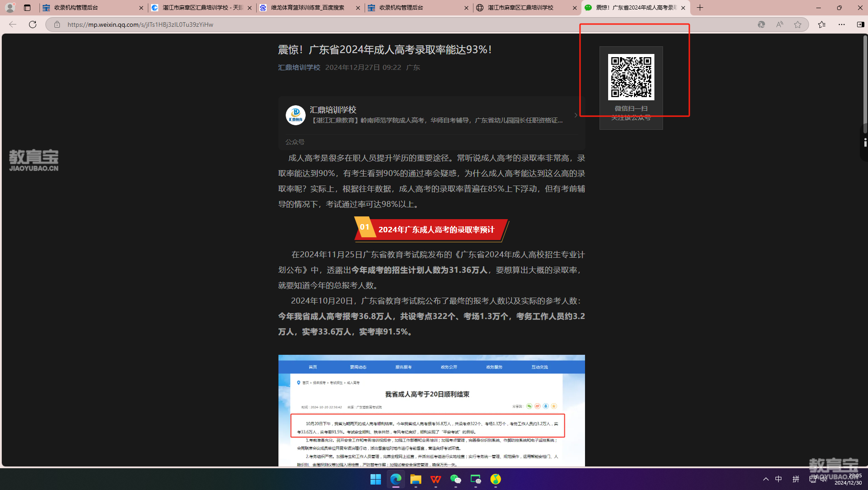The width and height of the screenshot is (868, 490).
Task: Toggle the Edge sidebar button
Action: [x=860, y=24]
